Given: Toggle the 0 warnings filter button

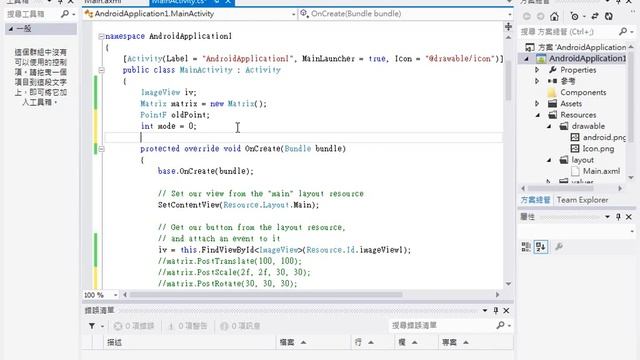Looking at the screenshot, I should click(x=188, y=326).
